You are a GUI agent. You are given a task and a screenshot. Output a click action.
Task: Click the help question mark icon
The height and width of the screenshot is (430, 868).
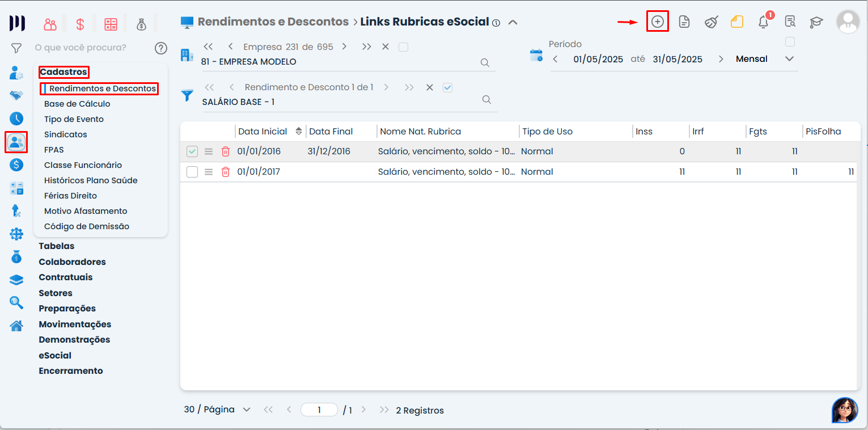[x=161, y=48]
